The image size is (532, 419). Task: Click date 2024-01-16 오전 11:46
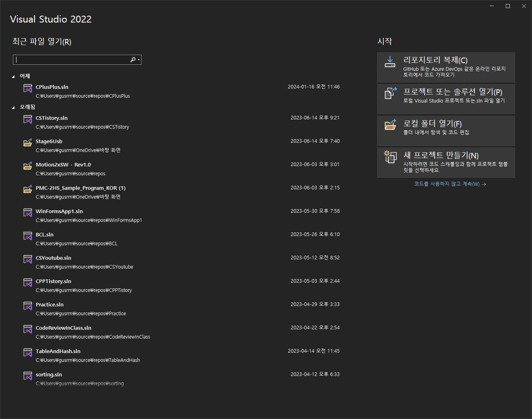314,86
